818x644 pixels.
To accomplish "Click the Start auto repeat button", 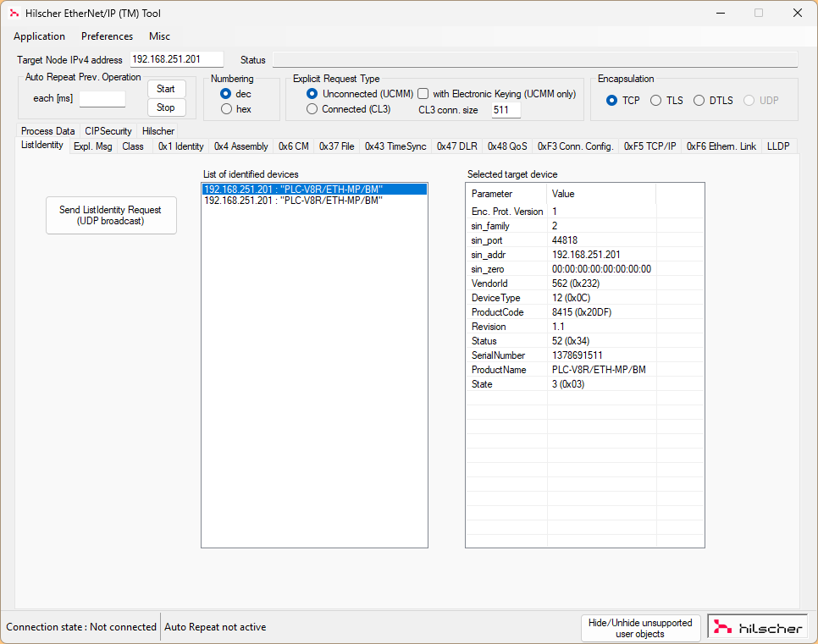I will click(x=167, y=89).
